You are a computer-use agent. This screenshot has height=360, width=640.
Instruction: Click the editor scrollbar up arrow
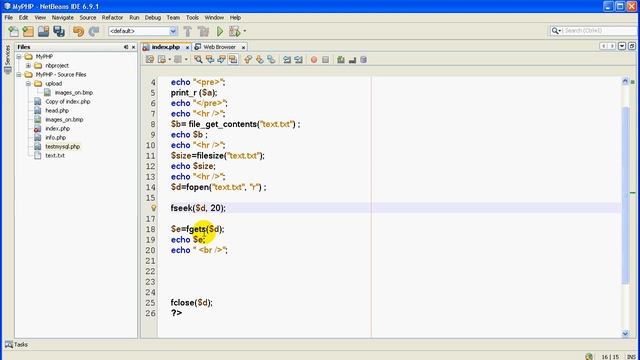(x=625, y=81)
